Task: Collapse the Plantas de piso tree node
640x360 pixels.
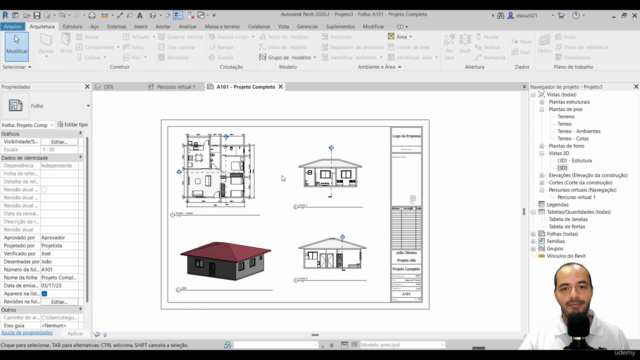Action: click(542, 109)
